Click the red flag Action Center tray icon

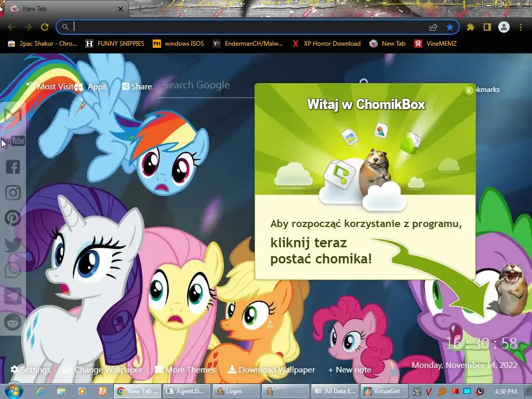(x=455, y=392)
